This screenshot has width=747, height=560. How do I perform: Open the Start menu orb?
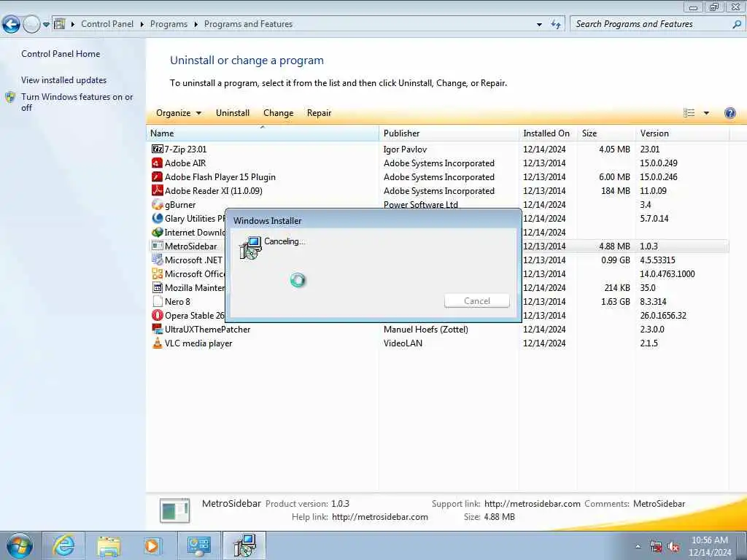pos(20,545)
